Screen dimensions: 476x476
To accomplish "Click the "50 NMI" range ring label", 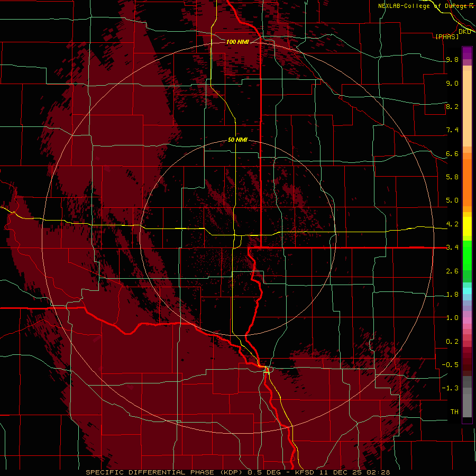I will [237, 140].
